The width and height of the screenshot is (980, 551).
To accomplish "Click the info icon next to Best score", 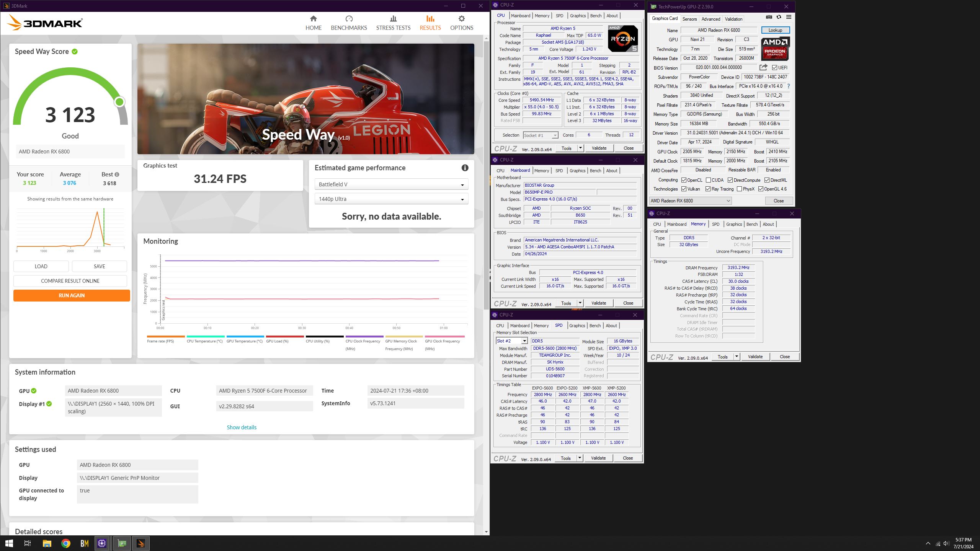I will point(117,174).
